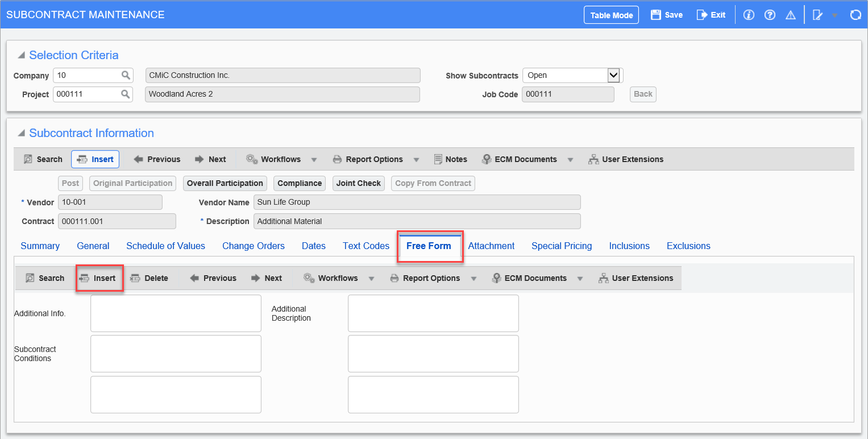Save the subcontract record
This screenshot has height=439, width=868.
click(667, 15)
